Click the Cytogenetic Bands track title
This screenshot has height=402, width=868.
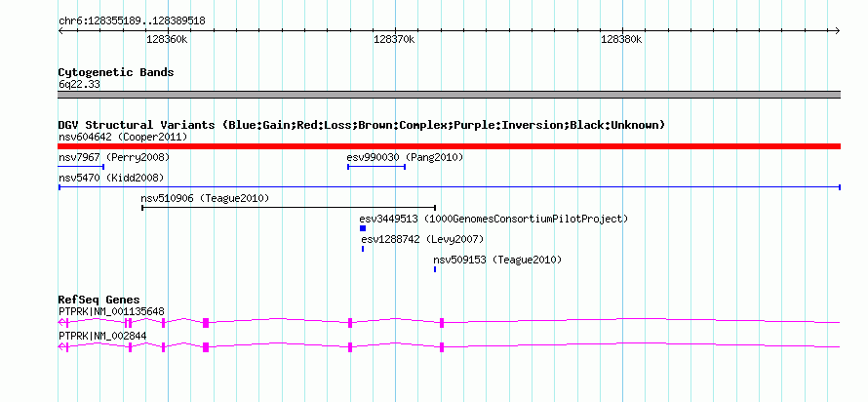116,72
